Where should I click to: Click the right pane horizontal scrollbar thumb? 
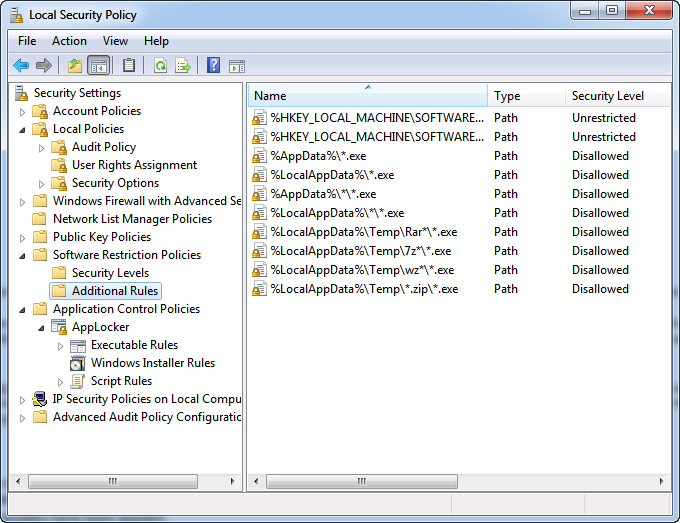[362, 481]
